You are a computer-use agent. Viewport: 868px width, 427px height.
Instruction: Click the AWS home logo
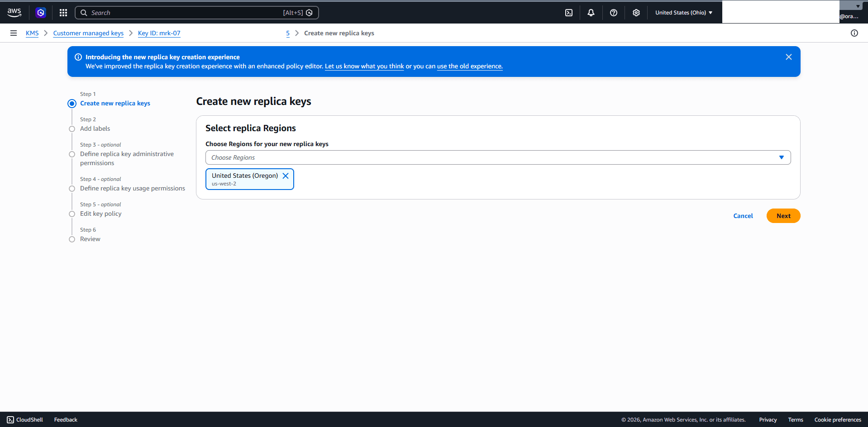(x=14, y=12)
